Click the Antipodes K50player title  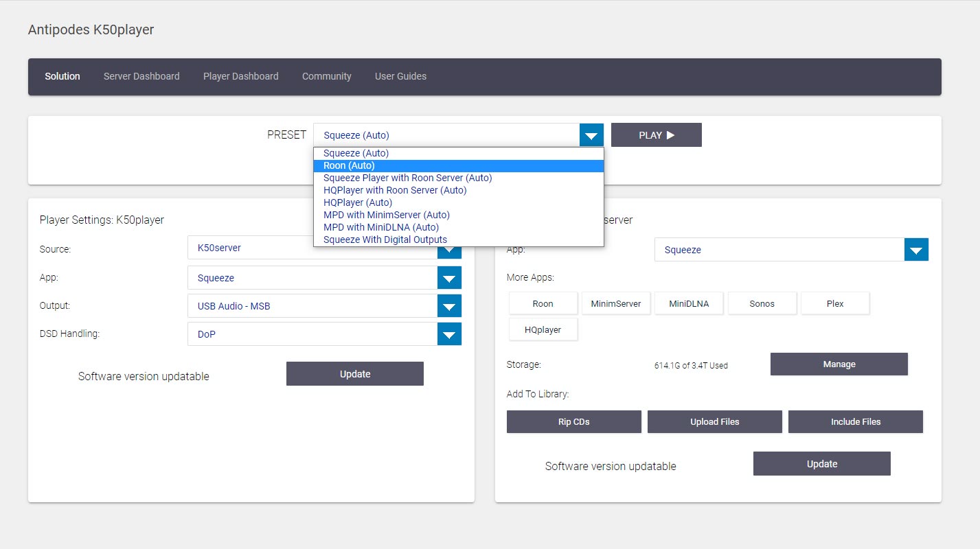[x=91, y=30]
